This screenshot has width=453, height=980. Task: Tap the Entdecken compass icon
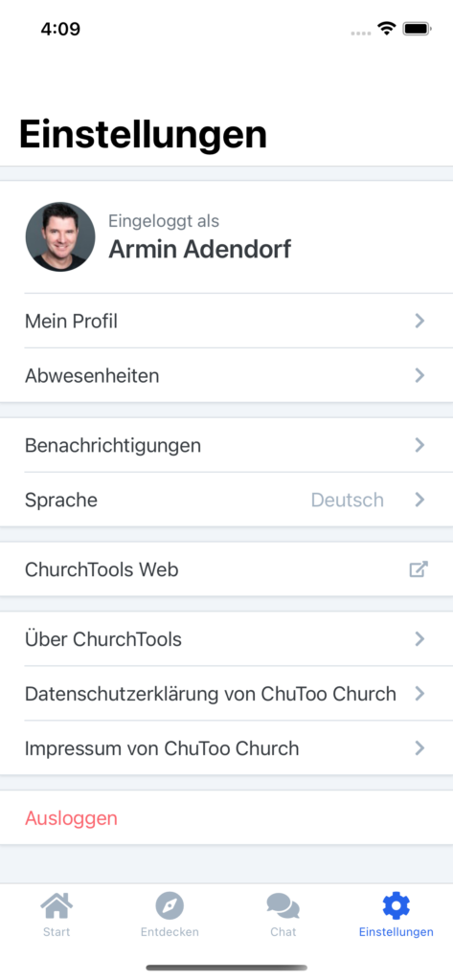tap(170, 905)
